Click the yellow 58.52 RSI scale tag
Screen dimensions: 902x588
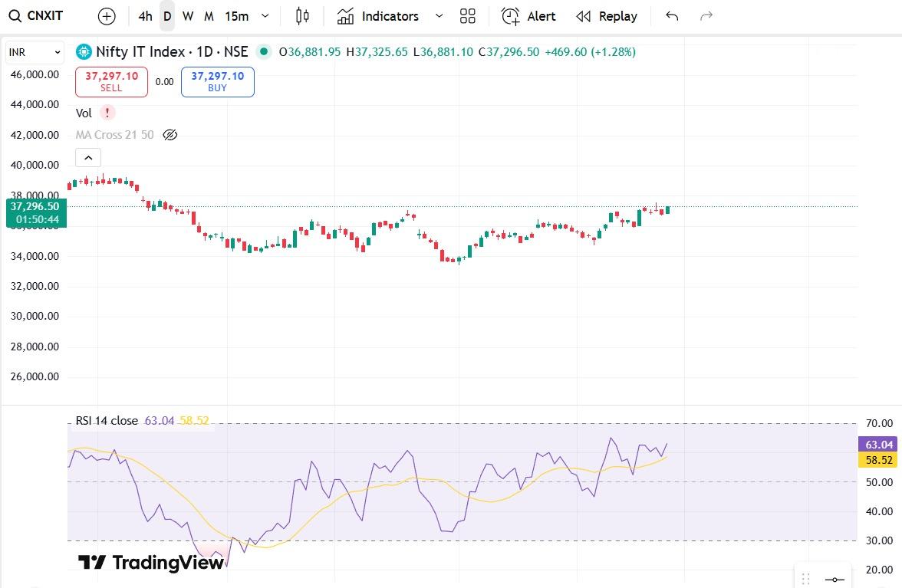(877, 460)
